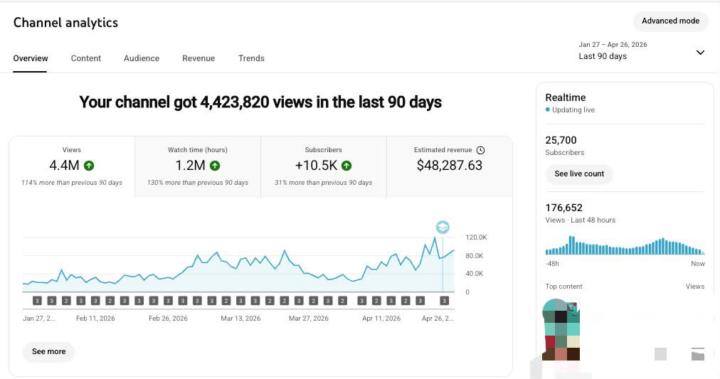The height and width of the screenshot is (379, 720).
Task: Click the Advanced mode button
Action: (x=670, y=21)
